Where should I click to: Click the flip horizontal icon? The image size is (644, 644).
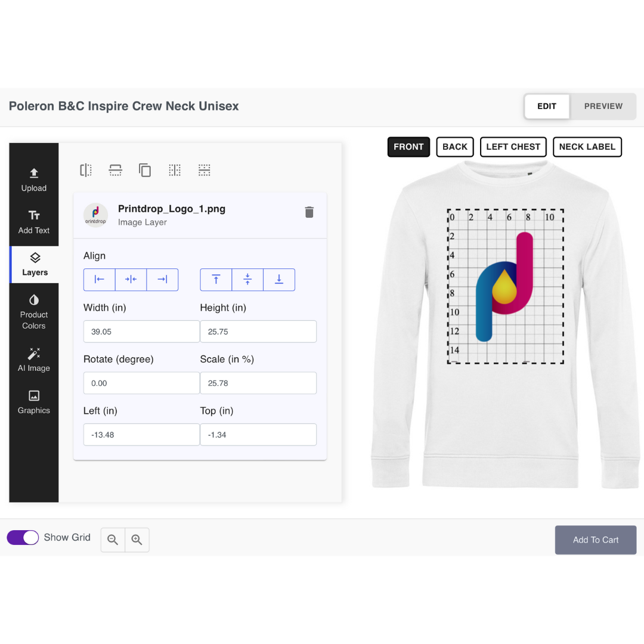[x=86, y=170]
